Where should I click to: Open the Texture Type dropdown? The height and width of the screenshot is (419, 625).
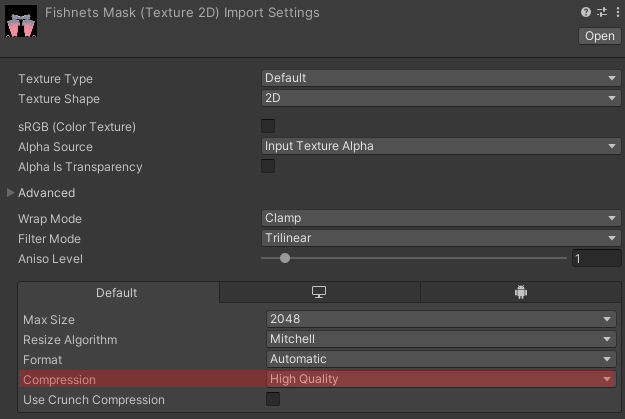[x=440, y=78]
